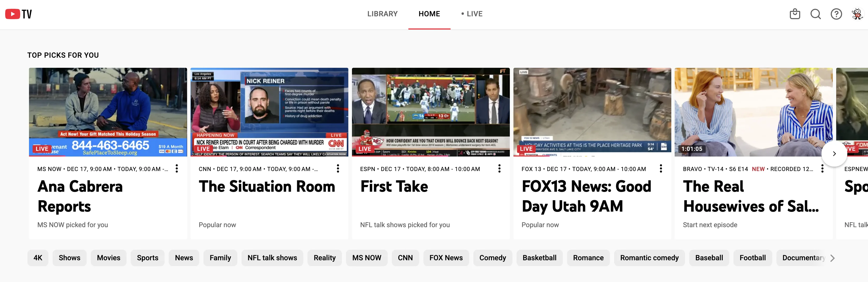
Task: Open the help icon
Action: tap(836, 14)
